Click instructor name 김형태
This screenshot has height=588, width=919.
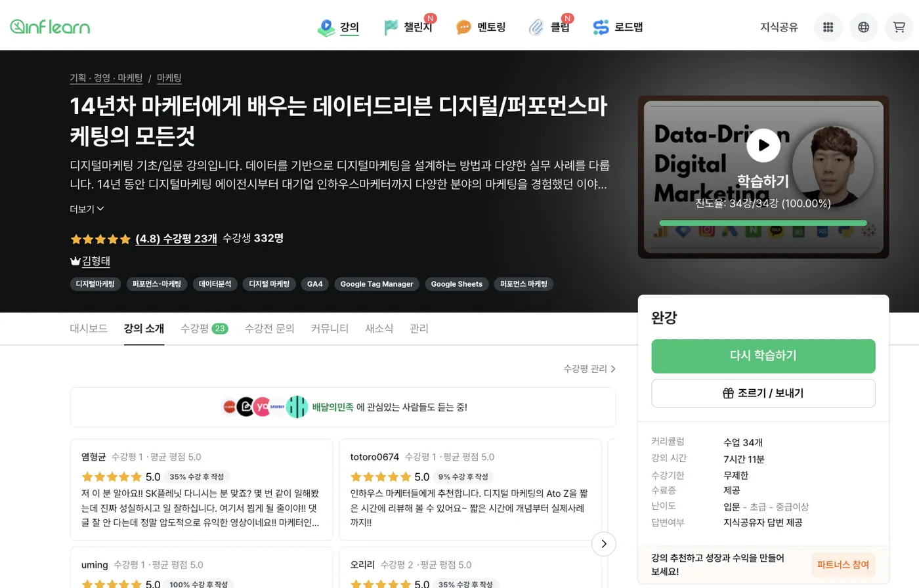[x=96, y=261]
